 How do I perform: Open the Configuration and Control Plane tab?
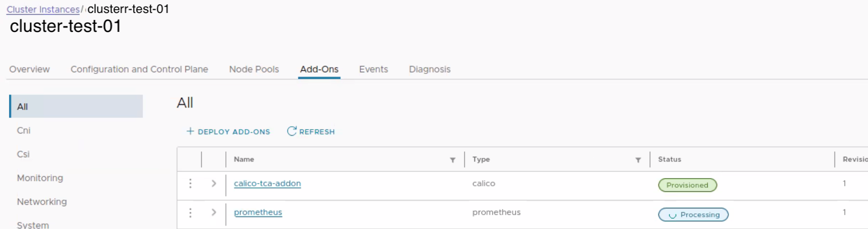click(x=139, y=69)
